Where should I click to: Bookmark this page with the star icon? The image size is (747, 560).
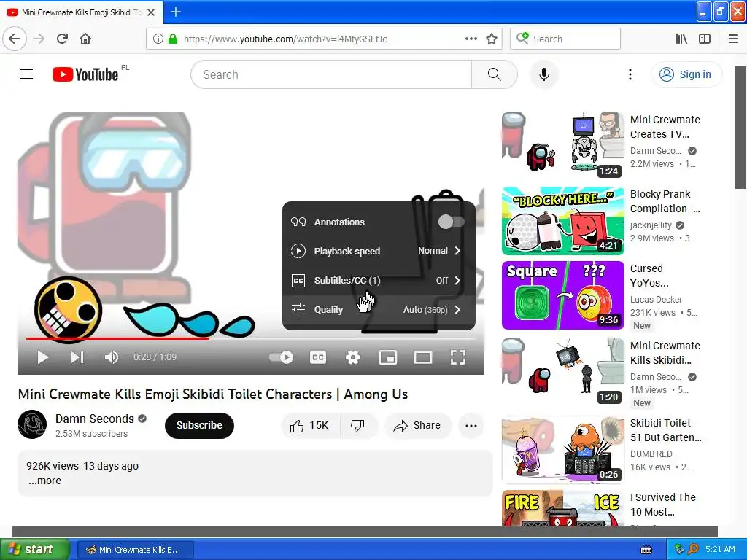pos(492,39)
